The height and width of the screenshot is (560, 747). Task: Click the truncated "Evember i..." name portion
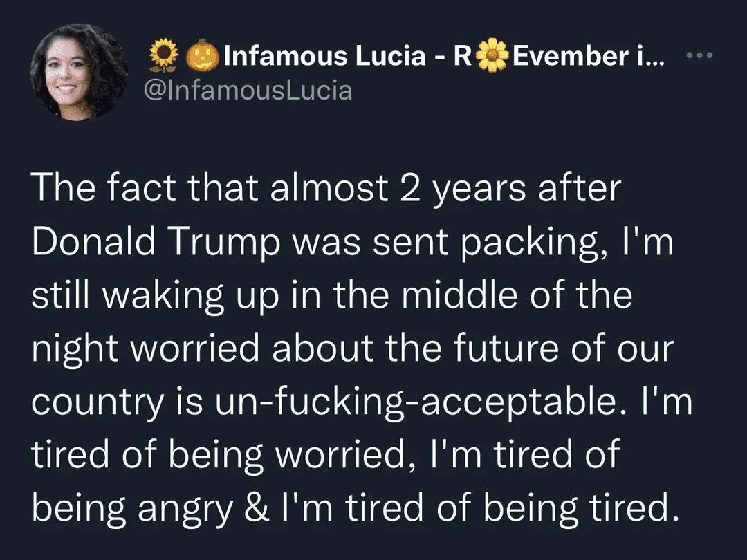[x=589, y=55]
